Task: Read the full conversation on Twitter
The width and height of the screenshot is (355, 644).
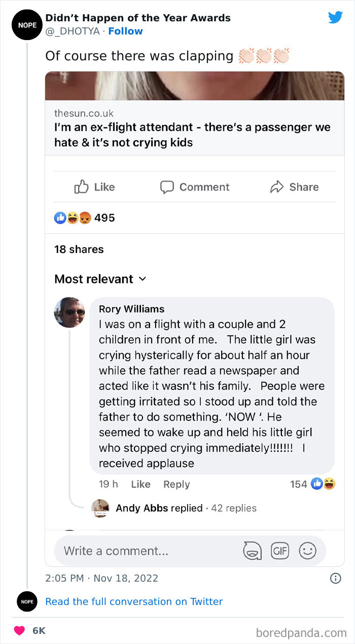Action: (134, 601)
